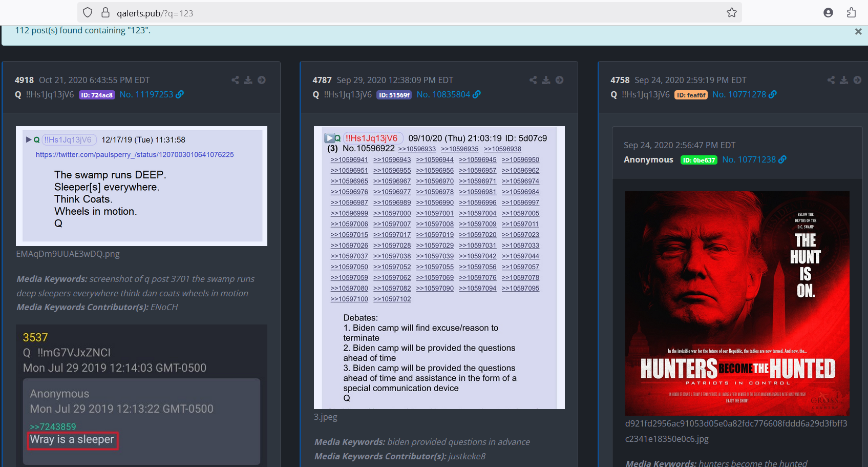Click the chain link icon beside No. 10835804
The height and width of the screenshot is (467, 868).
click(477, 94)
